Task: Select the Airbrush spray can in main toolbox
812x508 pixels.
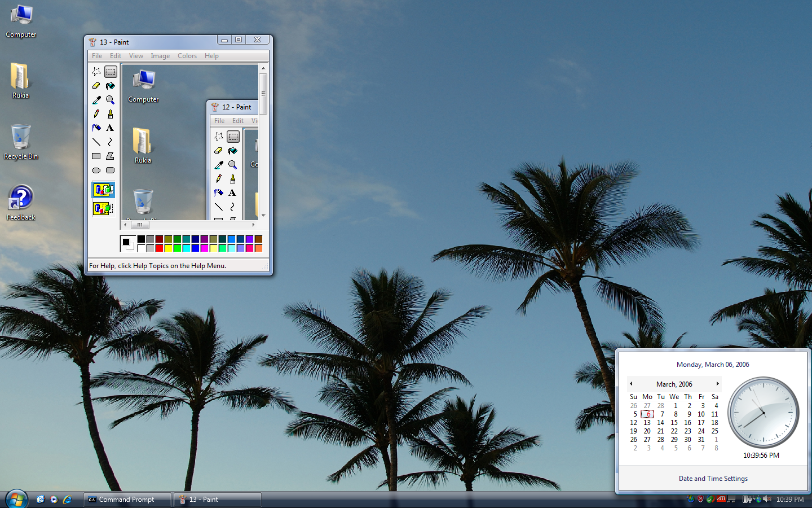Action: 96,128
